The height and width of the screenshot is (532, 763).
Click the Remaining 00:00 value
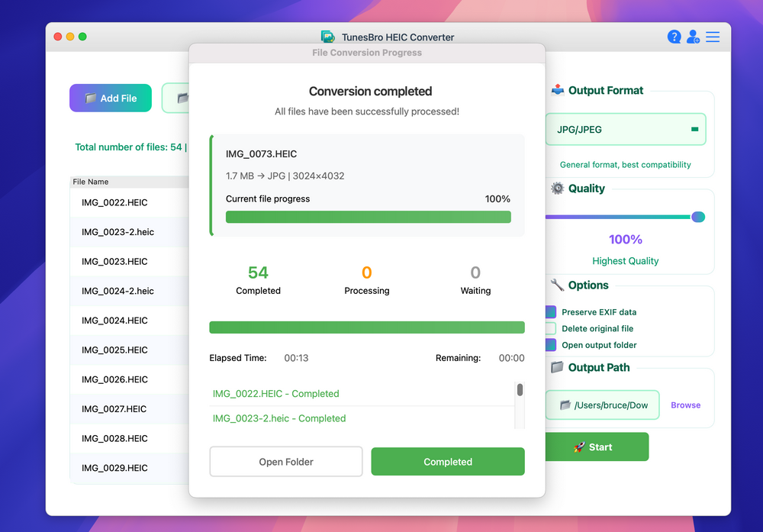[x=511, y=358]
